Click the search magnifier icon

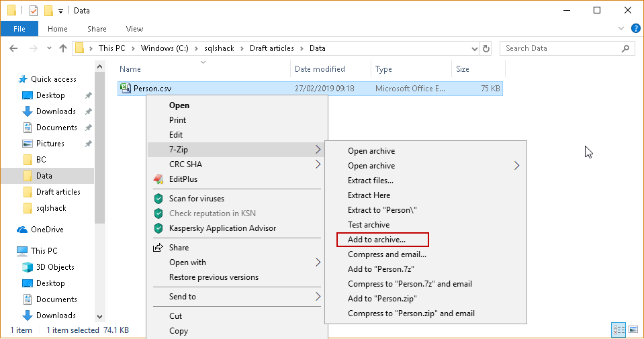click(x=626, y=48)
